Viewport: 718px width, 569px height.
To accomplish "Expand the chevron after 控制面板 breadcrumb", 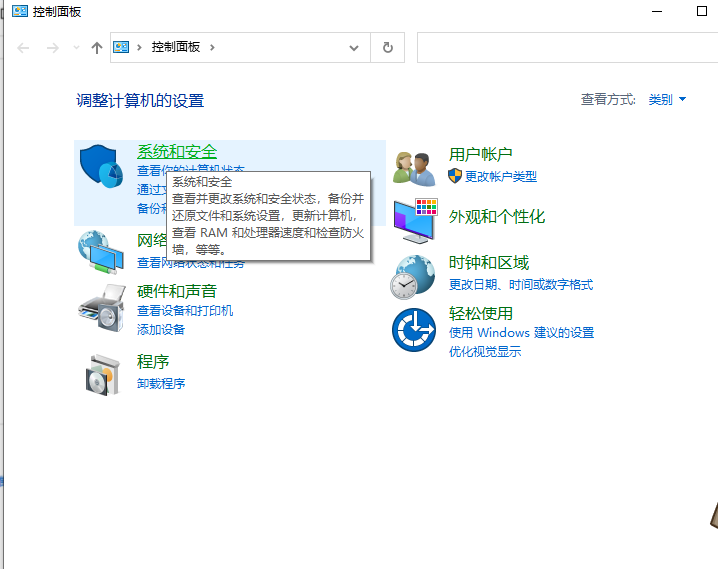I will pyautogui.click(x=213, y=47).
